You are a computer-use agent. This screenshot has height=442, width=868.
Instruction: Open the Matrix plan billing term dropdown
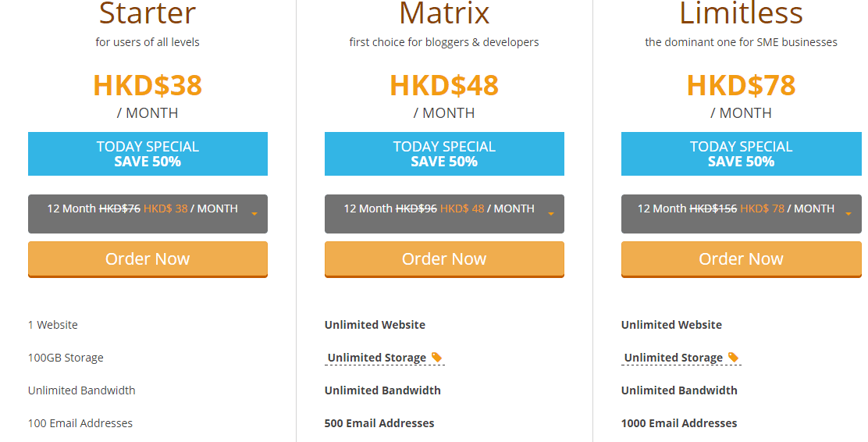pyautogui.click(x=444, y=214)
